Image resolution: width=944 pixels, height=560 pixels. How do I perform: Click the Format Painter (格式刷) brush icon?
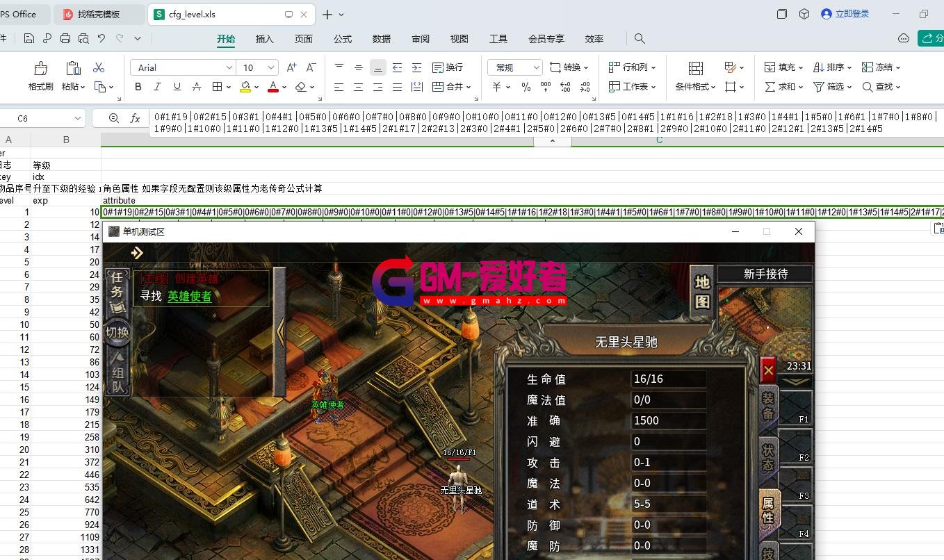(x=41, y=68)
